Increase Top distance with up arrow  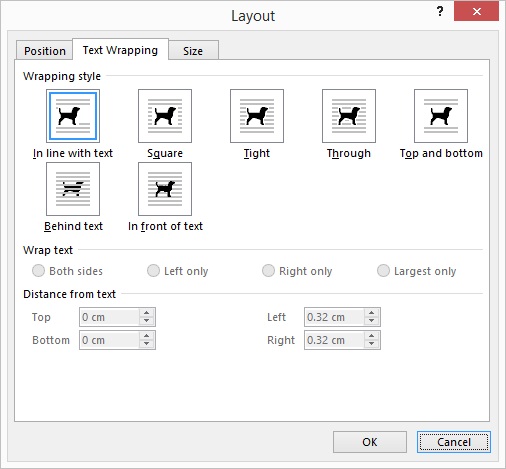point(146,313)
